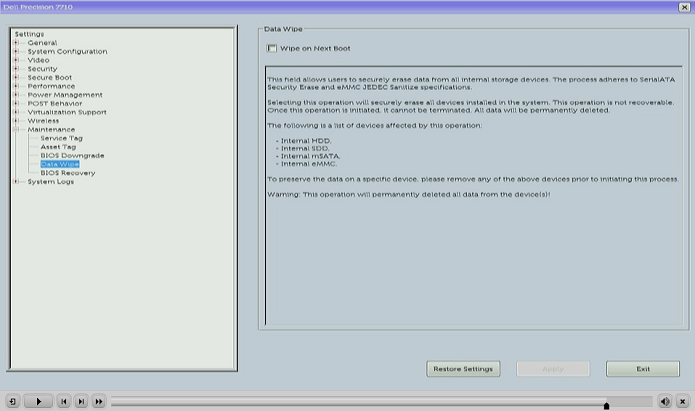
Task: Expand the POST Behavior node
Action: tap(16, 103)
